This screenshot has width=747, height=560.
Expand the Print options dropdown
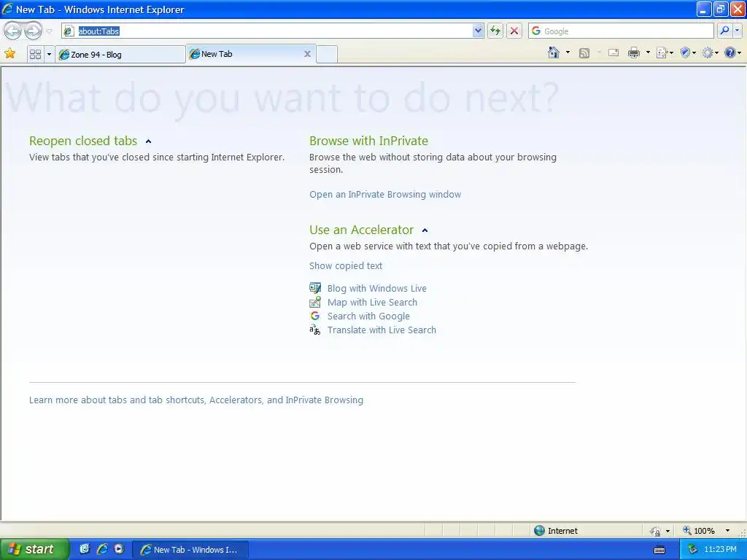[x=648, y=52]
